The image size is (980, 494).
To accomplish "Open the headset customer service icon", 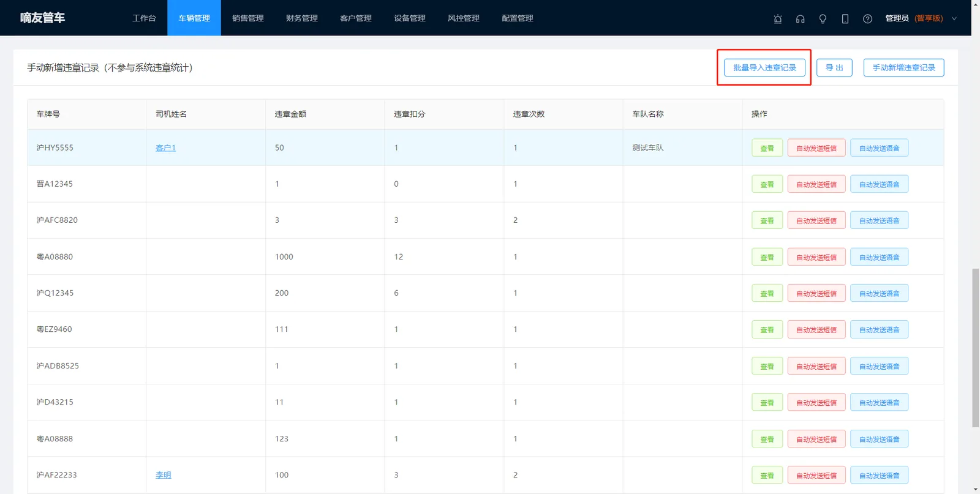I will [x=800, y=19].
